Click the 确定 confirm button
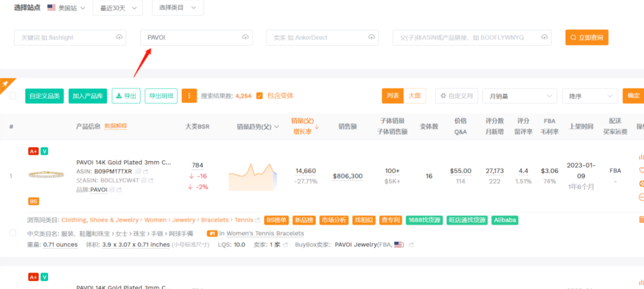The width and height of the screenshot is (644, 289). (x=633, y=96)
